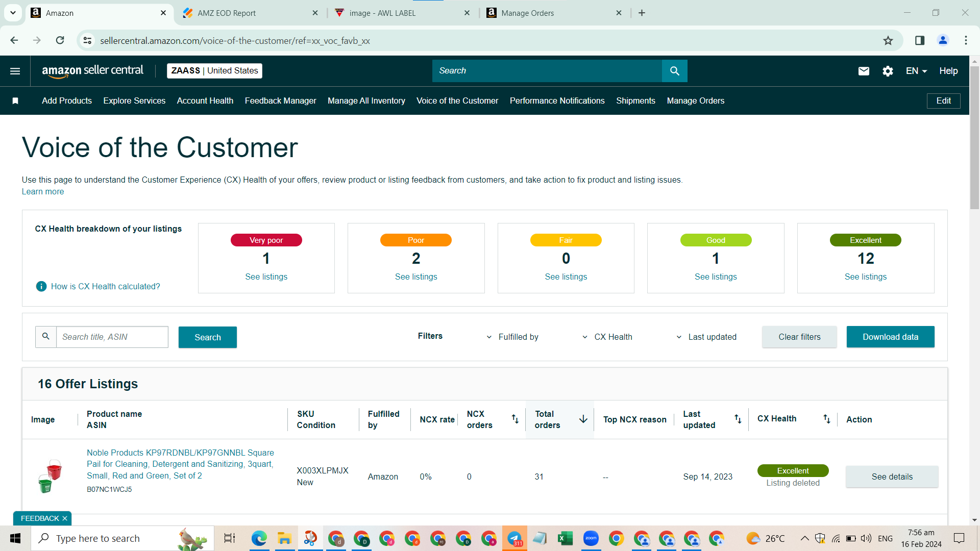This screenshot has height=551, width=980.
Task: Expand the CX Health filter dropdown
Action: [x=607, y=337]
